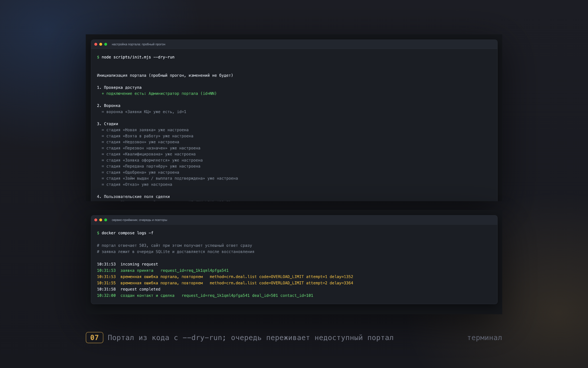
Task: Click line «воронка «Заявки КЦ» уже есть, id=1»
Action: coord(144,112)
